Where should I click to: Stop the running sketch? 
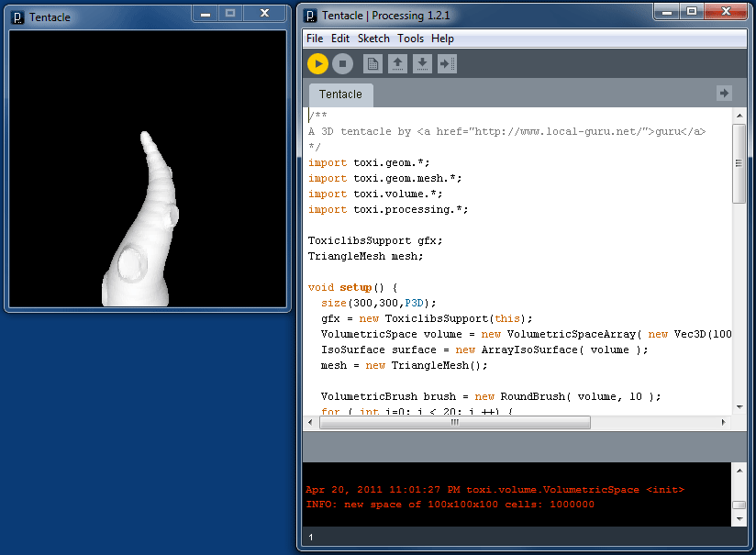click(342, 63)
